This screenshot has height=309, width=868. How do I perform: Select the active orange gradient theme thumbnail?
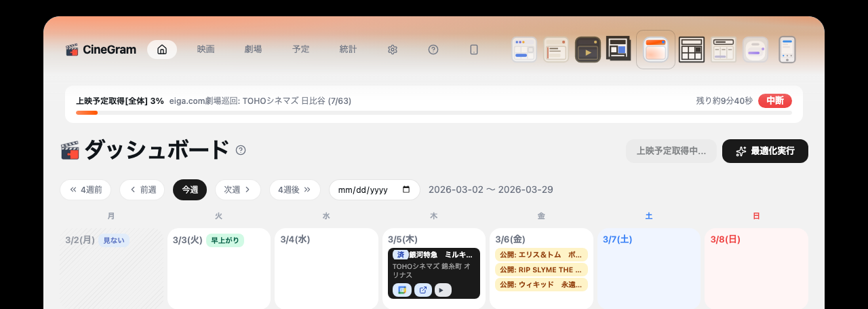[x=656, y=50]
